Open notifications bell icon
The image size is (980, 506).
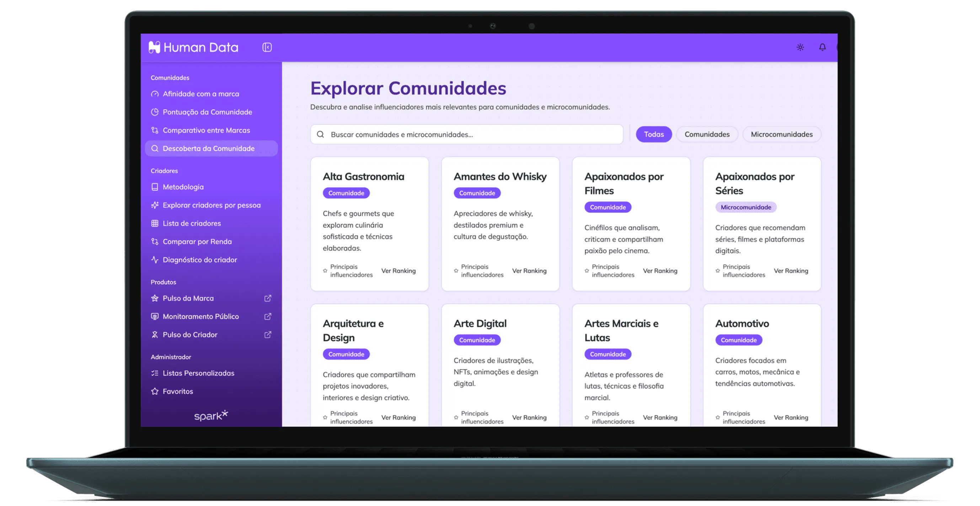click(x=822, y=47)
